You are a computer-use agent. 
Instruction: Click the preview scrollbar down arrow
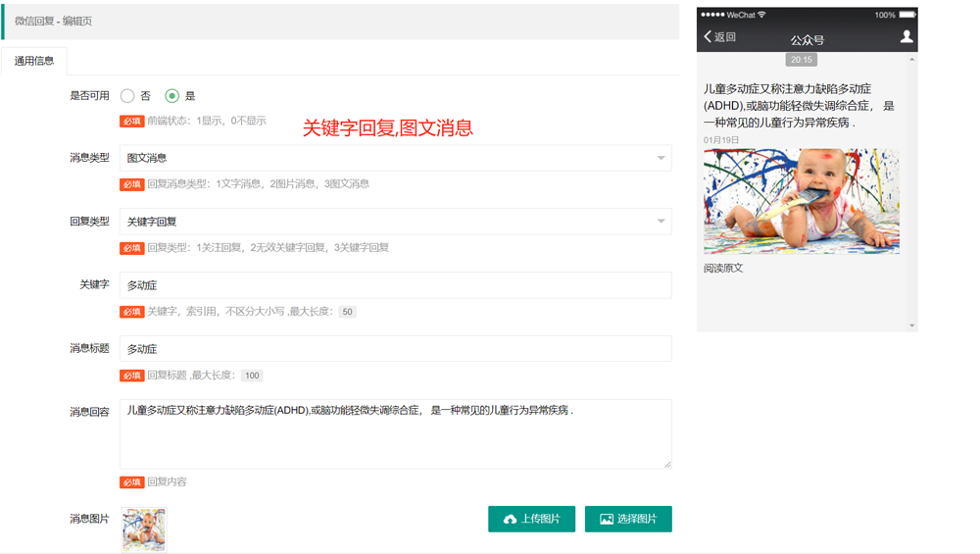911,326
